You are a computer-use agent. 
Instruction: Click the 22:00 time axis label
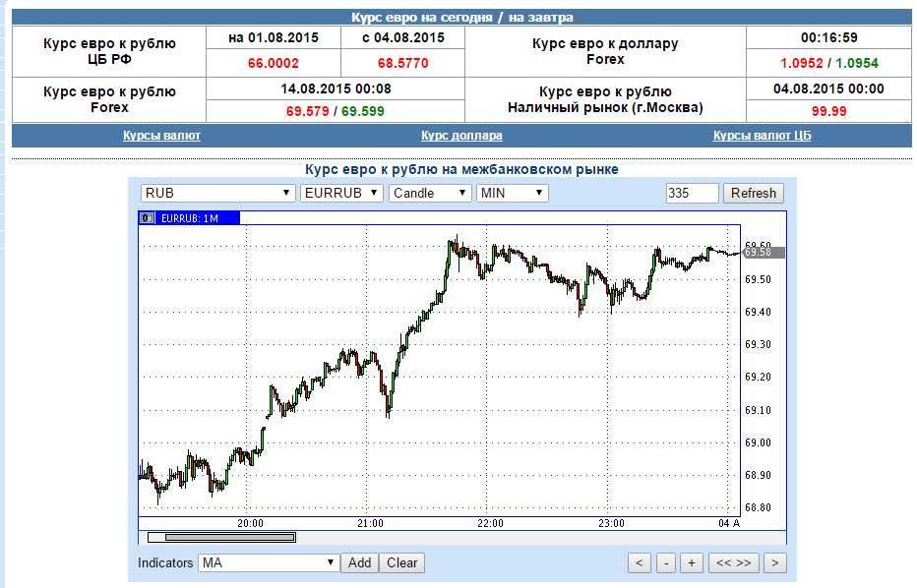coord(490,523)
